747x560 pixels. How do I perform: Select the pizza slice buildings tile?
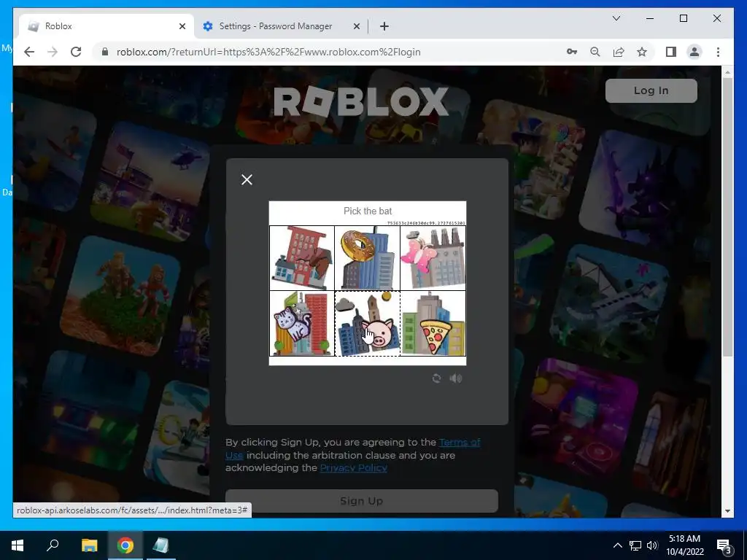click(x=433, y=324)
